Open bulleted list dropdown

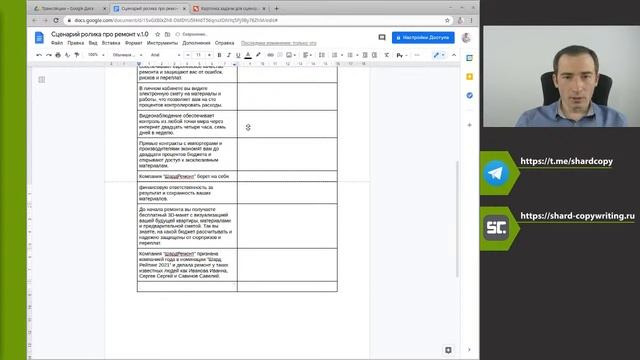pos(352,55)
